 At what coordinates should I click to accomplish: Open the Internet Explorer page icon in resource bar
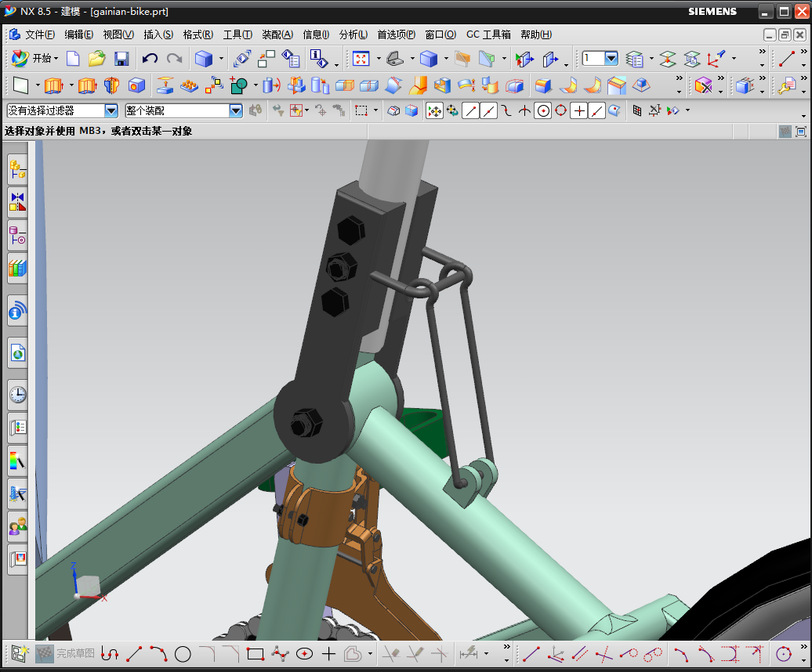pos(17,353)
